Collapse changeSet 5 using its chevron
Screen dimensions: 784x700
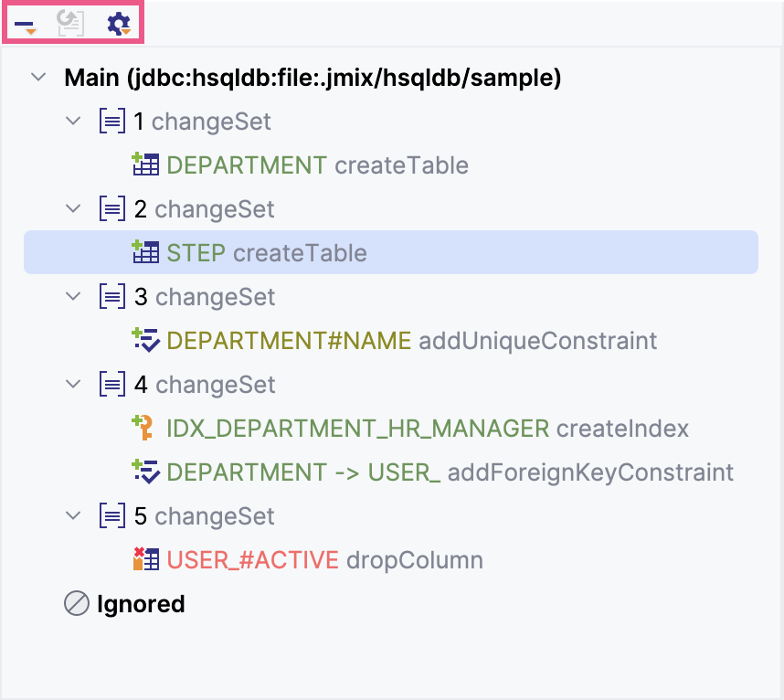pyautogui.click(x=73, y=515)
